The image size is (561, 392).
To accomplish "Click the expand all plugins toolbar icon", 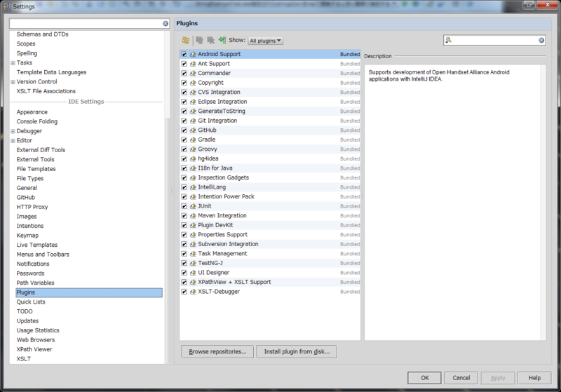I will (199, 41).
